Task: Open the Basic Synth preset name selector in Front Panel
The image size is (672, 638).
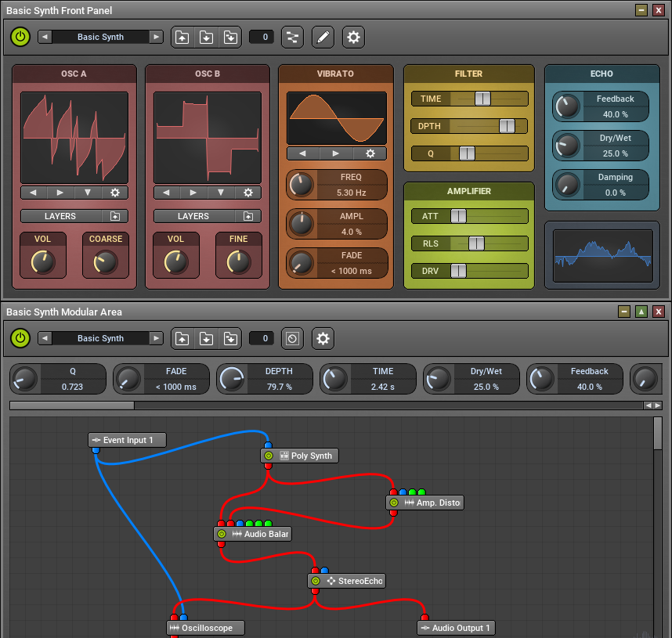Action: point(100,37)
